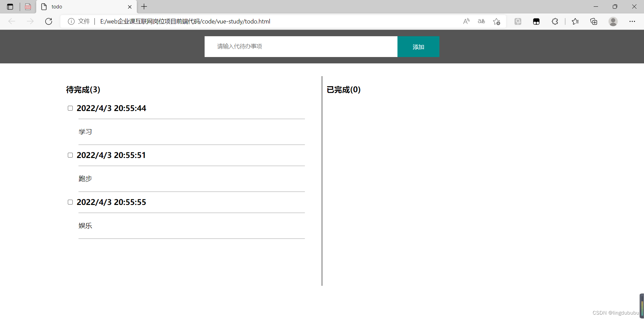This screenshot has width=644, height=319.
Task: Click the grey extension icon beside favorites star
Action: click(x=518, y=21)
